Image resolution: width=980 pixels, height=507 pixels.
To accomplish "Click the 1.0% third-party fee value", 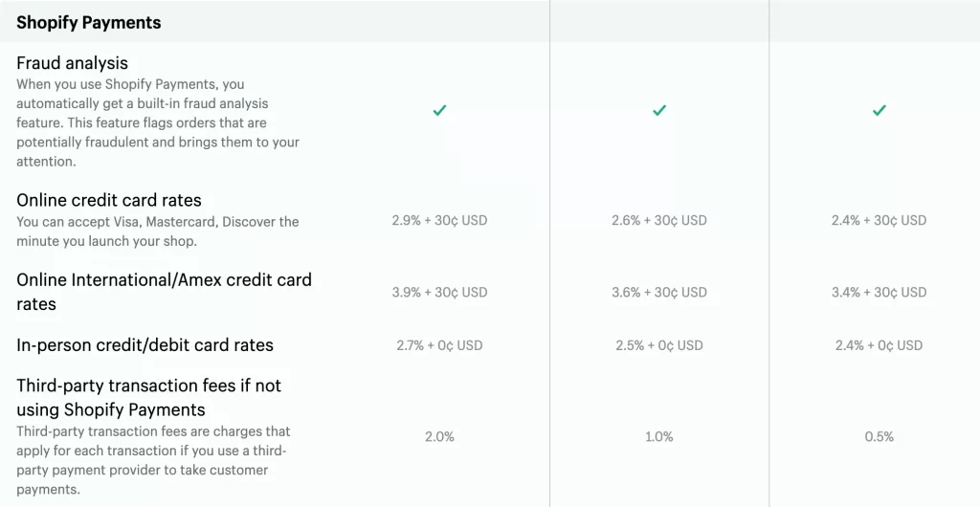I will coord(659,436).
